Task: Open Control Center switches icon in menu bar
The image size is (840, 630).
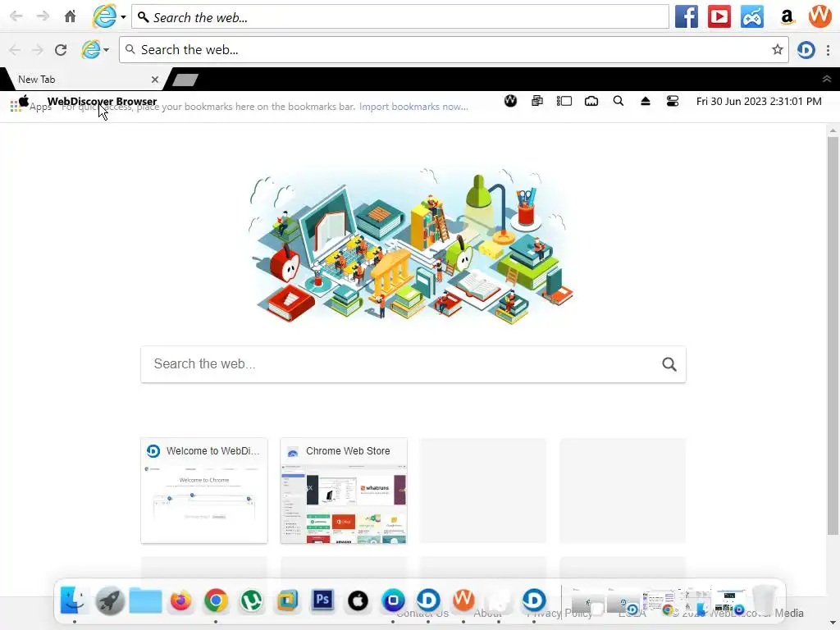Action: click(673, 101)
